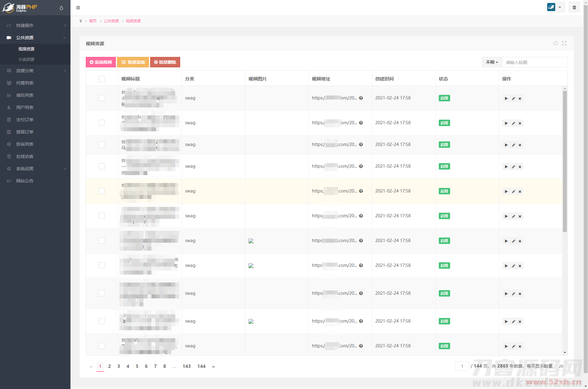Viewport: 588px width, 389px height.
Task: Click the water drop theme icon
Action: tap(61, 8)
